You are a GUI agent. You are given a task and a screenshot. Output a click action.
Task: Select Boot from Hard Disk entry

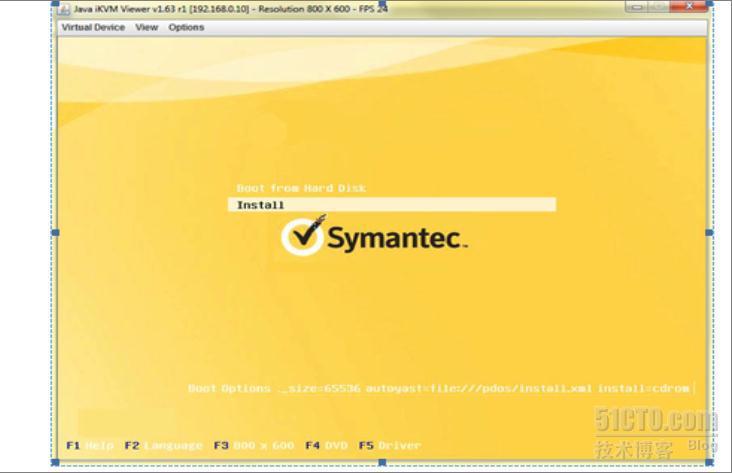point(301,188)
